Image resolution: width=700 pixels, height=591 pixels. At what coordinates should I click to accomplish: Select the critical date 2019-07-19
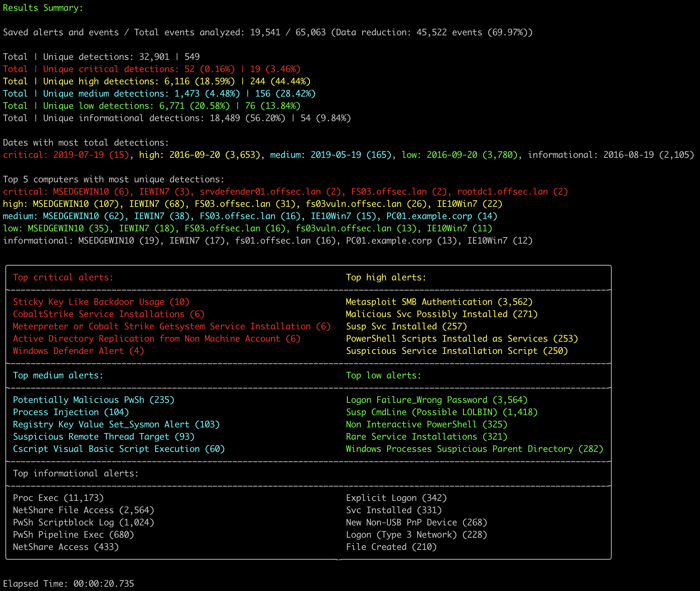[x=78, y=155]
